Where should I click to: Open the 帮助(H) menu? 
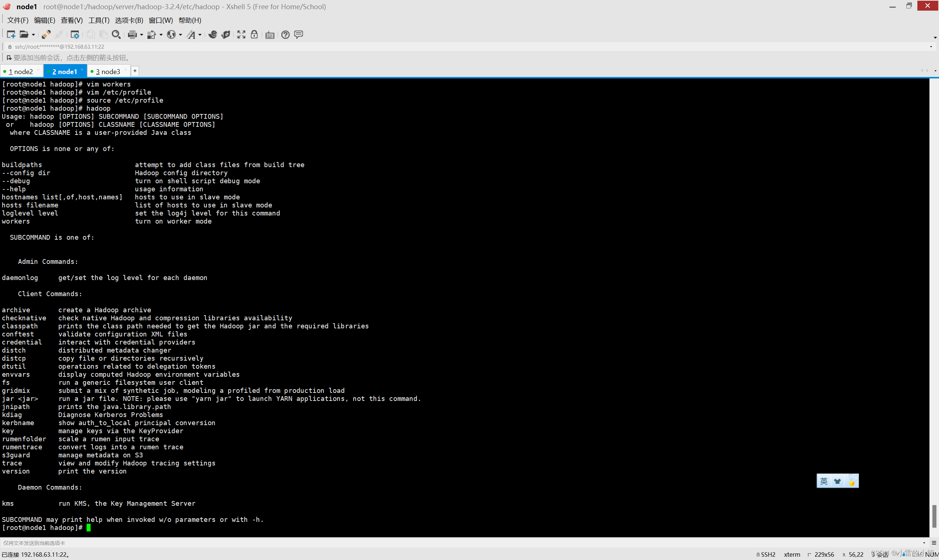pyautogui.click(x=190, y=21)
